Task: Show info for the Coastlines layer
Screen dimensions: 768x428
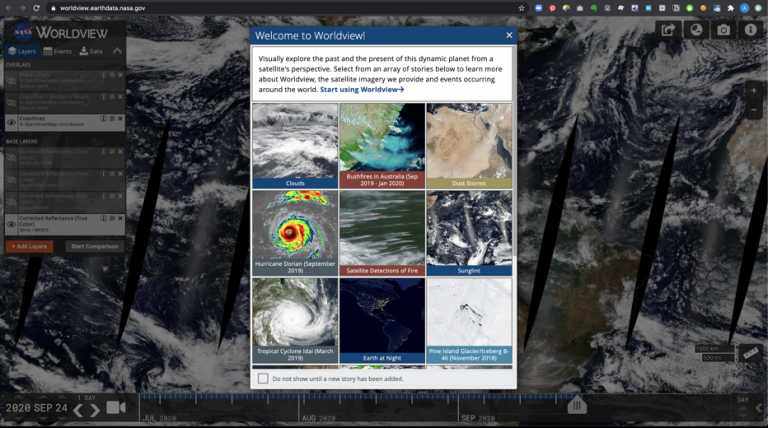Action: point(103,119)
